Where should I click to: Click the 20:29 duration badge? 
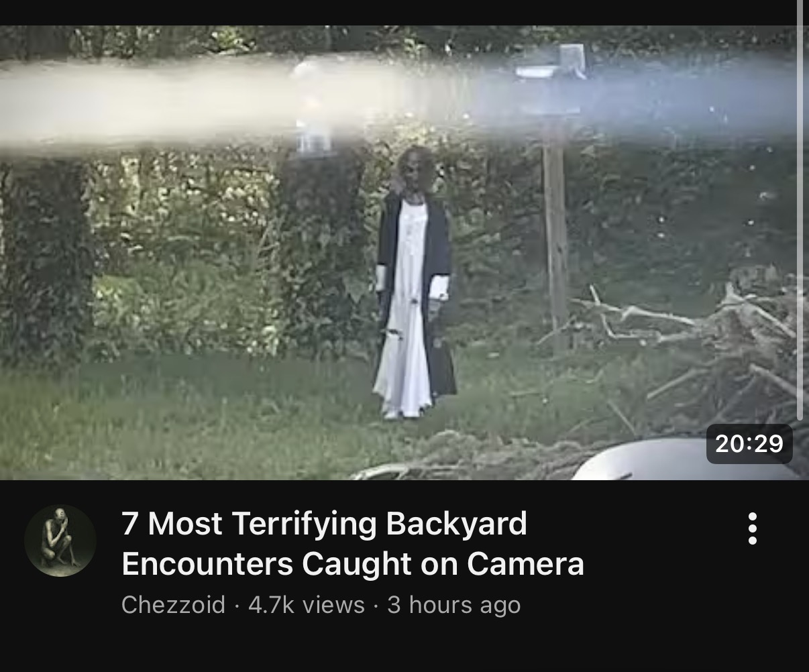[749, 443]
